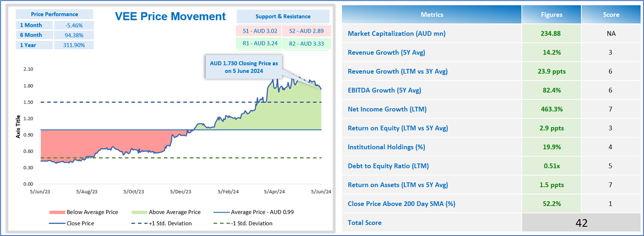Select the AUD 1.730 closing price callout
644x236 pixels.
tap(244, 67)
